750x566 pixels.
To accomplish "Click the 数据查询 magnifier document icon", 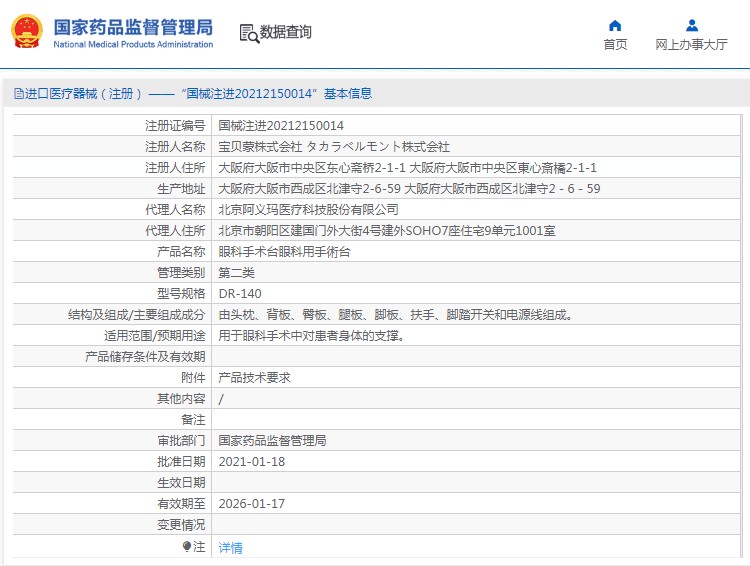I will (x=249, y=33).
